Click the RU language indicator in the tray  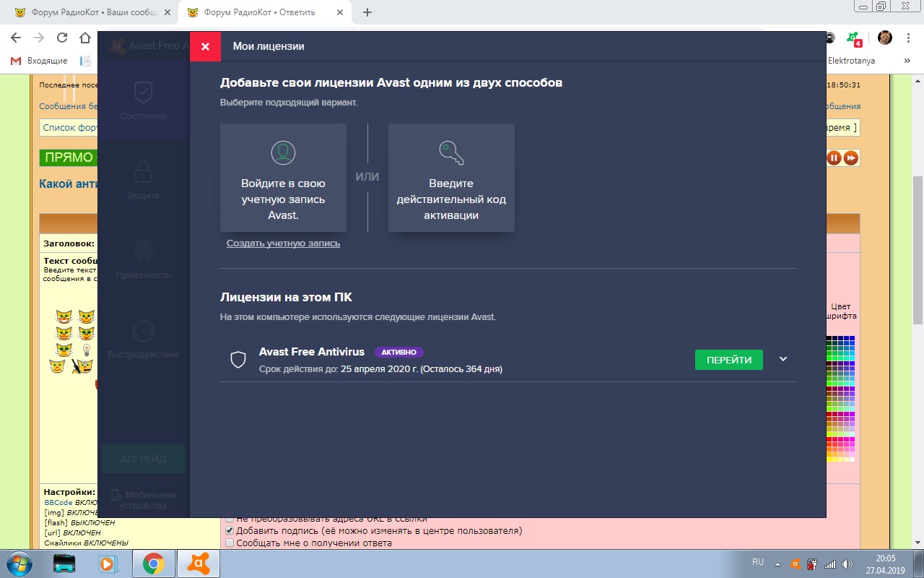coord(758,562)
